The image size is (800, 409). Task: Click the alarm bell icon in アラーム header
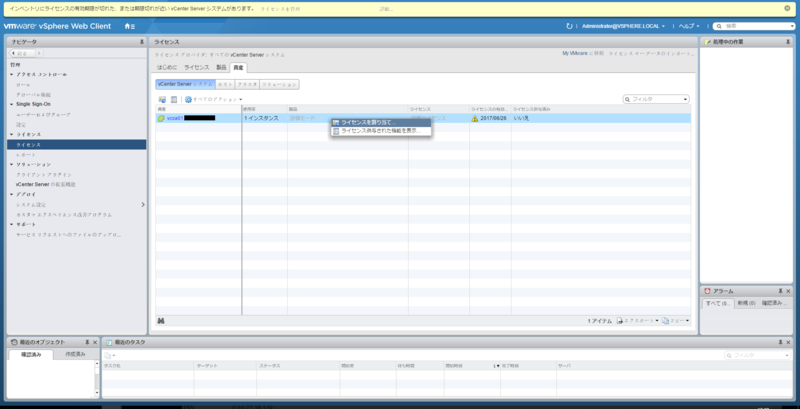tap(707, 291)
